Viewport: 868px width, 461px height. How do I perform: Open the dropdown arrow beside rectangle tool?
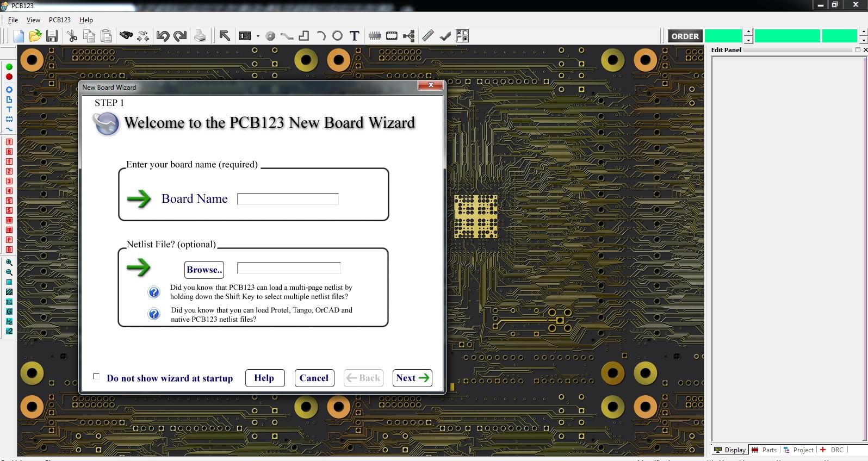(x=258, y=36)
